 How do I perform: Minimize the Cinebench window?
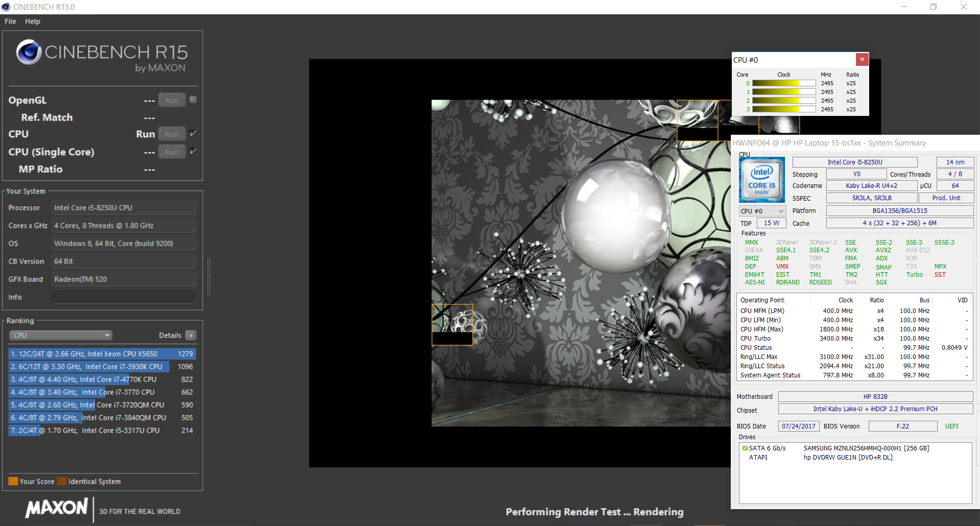904,7
